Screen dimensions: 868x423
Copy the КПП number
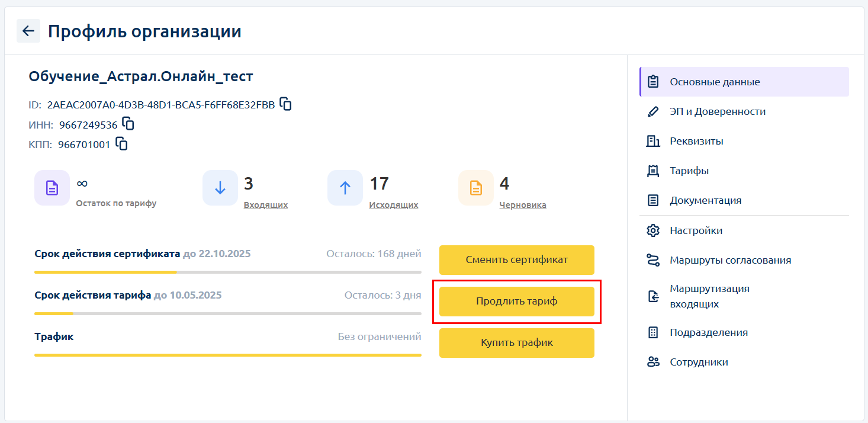(121, 143)
